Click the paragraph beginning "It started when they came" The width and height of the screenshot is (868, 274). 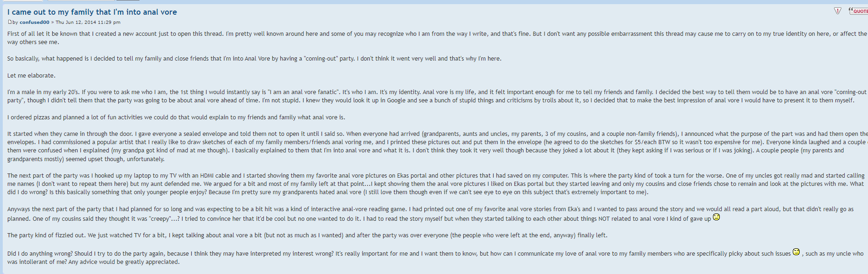pos(437,146)
